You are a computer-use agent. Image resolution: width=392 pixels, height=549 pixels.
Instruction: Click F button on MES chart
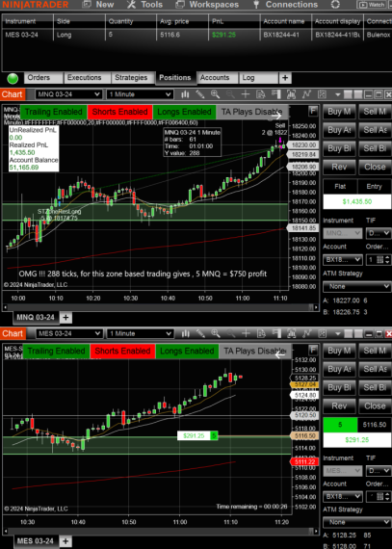click(x=313, y=350)
